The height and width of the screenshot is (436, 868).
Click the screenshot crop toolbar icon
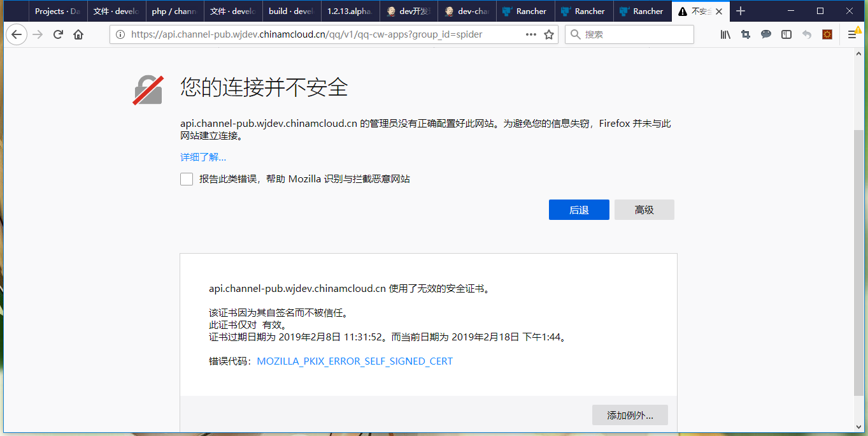point(746,34)
